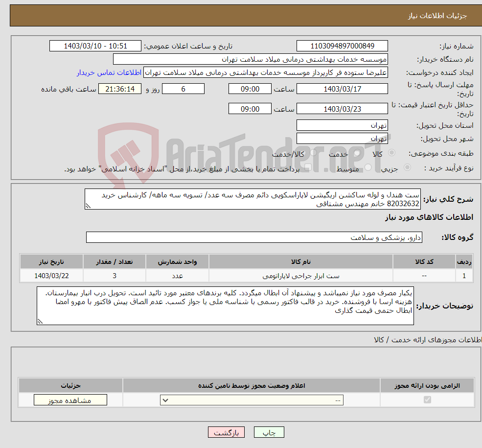This screenshot has height=448, width=482.
Task: Select the جزیی purchase type radio
Action: pos(407,167)
